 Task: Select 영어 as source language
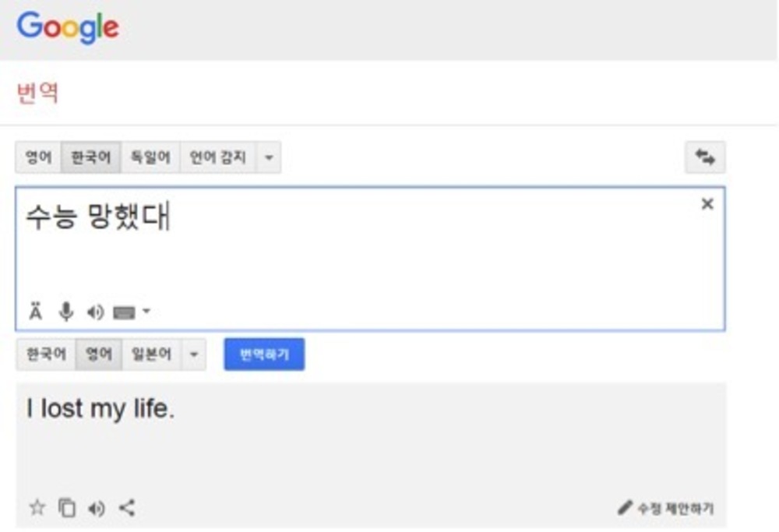[x=38, y=157]
